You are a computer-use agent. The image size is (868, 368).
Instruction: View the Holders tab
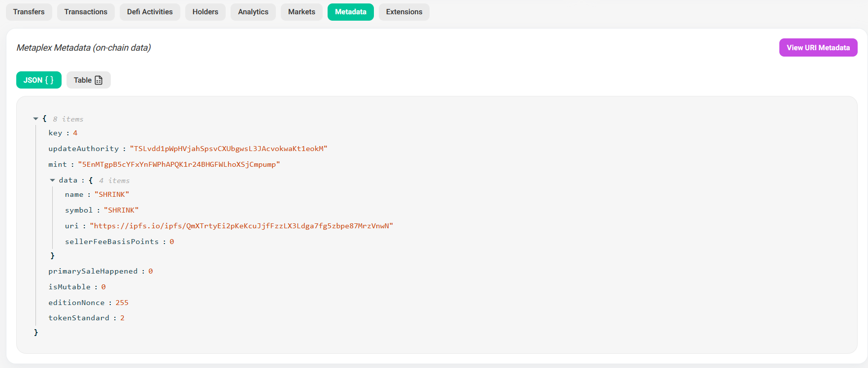[205, 12]
